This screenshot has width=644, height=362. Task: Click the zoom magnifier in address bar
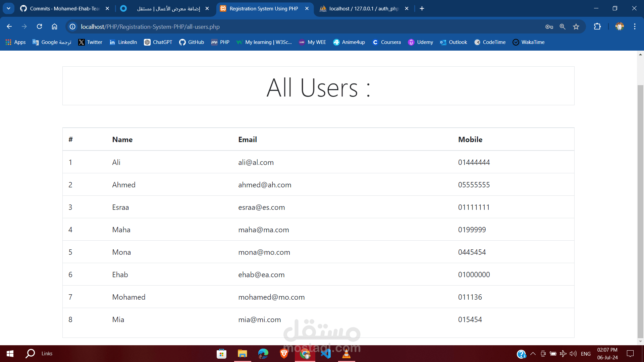coord(562,26)
